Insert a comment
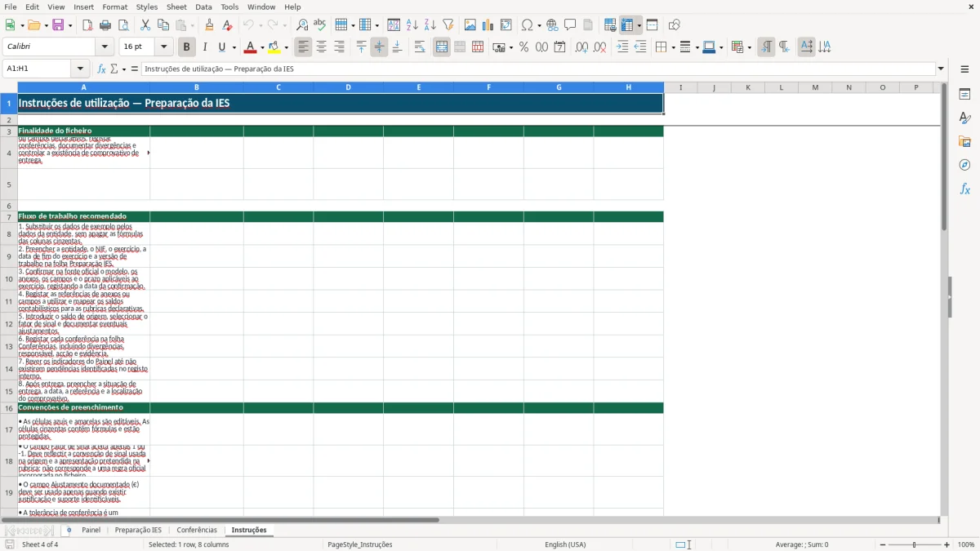 (x=570, y=25)
